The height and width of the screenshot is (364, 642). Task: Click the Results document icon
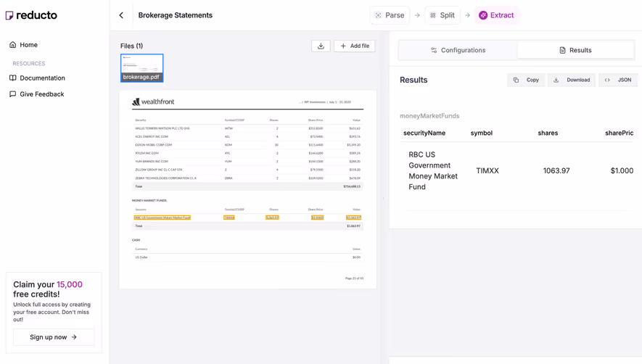click(563, 50)
